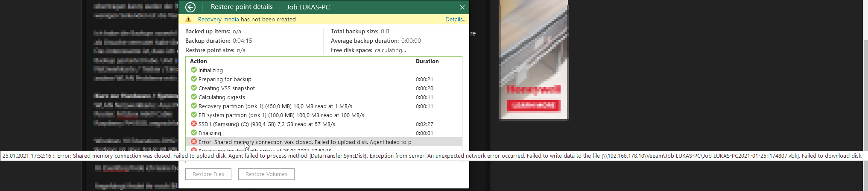The width and height of the screenshot is (868, 191).
Task: Close the Restore point details window
Action: 462,7
